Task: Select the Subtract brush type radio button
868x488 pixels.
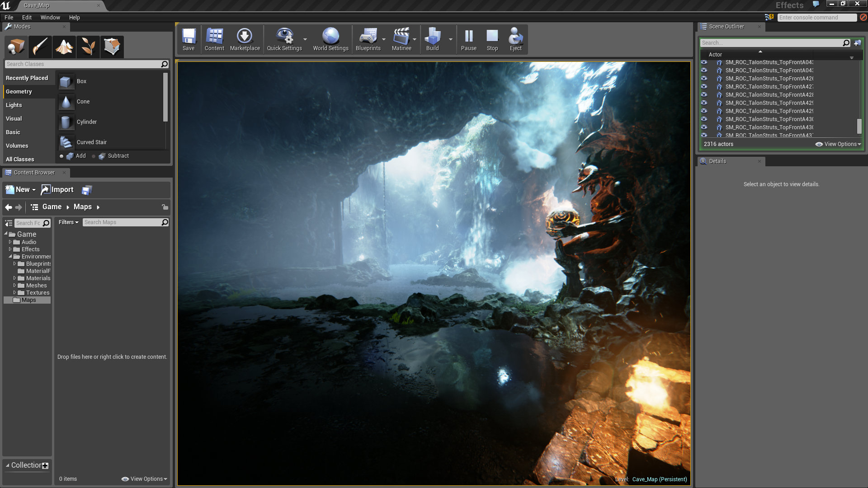Action: 94,156
